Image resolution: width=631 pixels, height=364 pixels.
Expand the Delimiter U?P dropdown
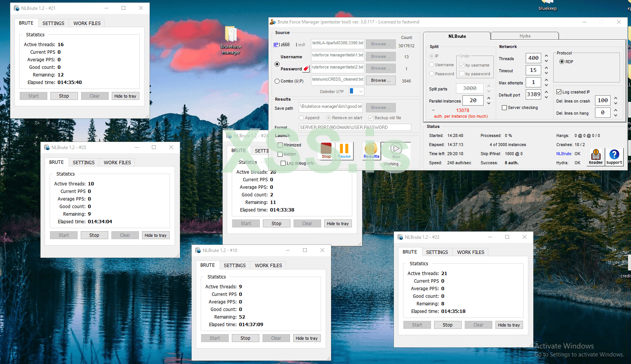[361, 91]
